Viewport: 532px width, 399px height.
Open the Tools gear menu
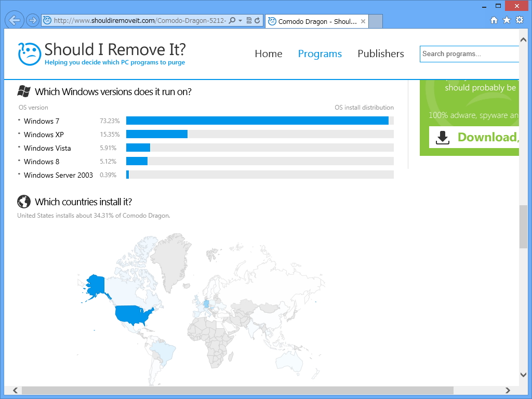[x=520, y=20]
